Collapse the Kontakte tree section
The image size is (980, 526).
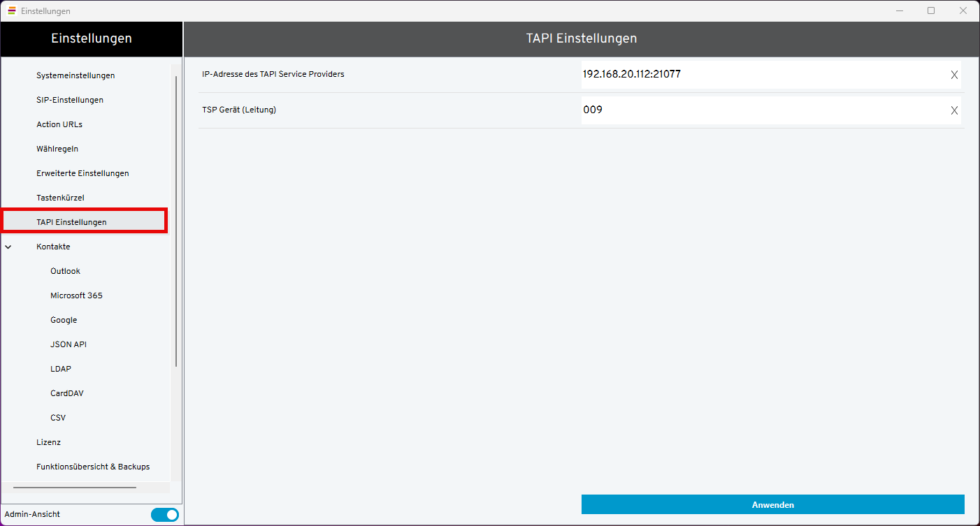(x=8, y=247)
